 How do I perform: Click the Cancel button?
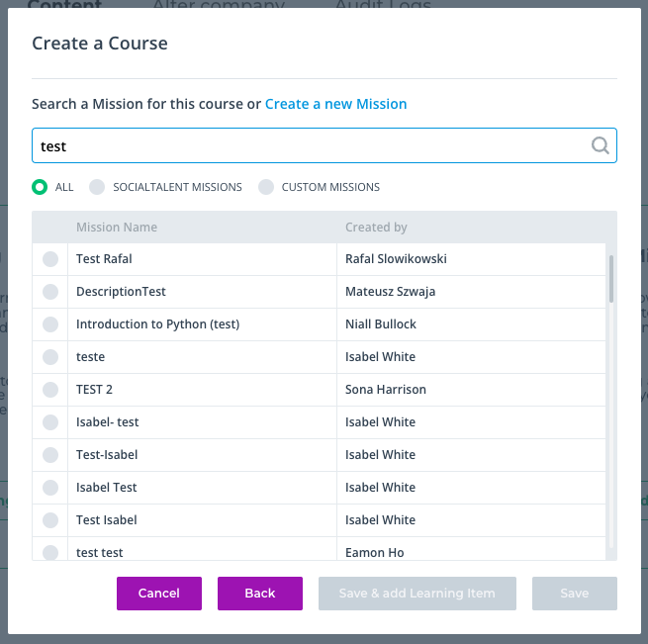(x=159, y=594)
